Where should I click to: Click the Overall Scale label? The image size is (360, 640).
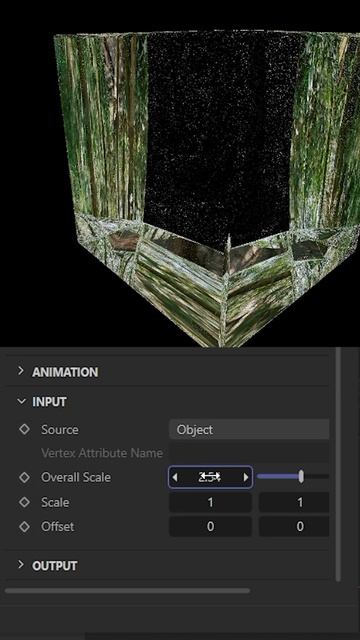(x=76, y=477)
